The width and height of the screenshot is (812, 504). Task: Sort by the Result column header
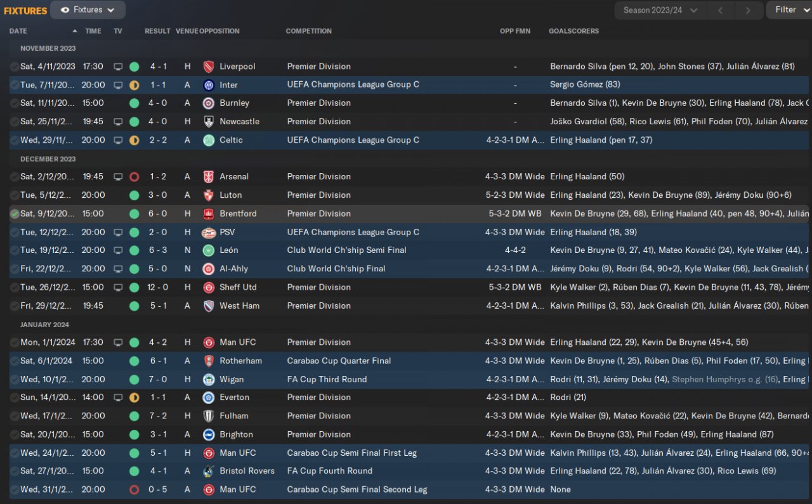[157, 31]
